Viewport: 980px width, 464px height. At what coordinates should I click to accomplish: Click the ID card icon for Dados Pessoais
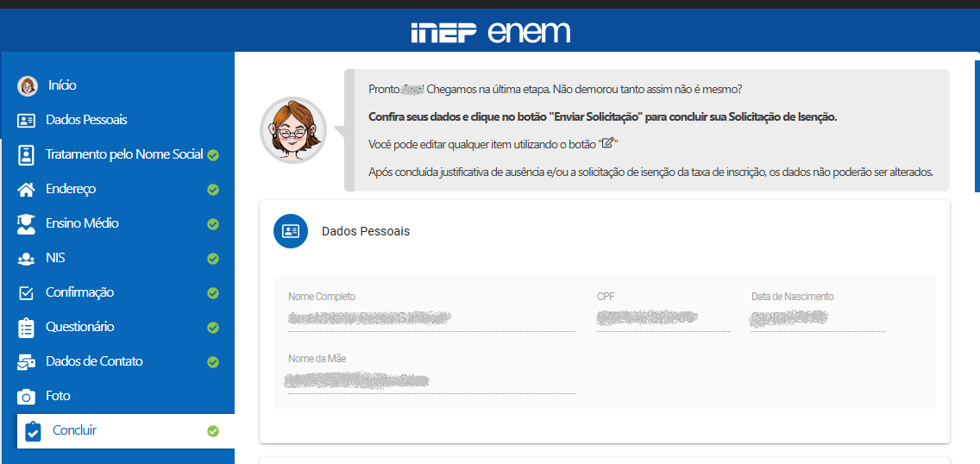pos(27,120)
